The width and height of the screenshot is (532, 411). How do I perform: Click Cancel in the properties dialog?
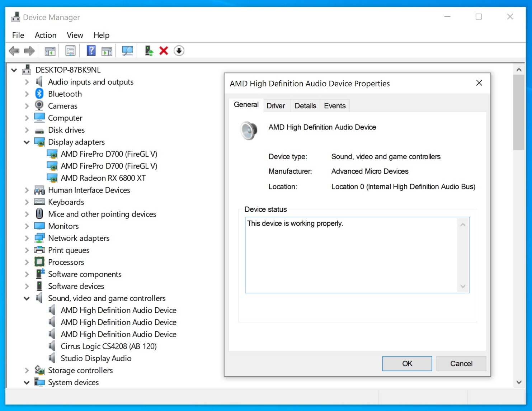tap(461, 364)
